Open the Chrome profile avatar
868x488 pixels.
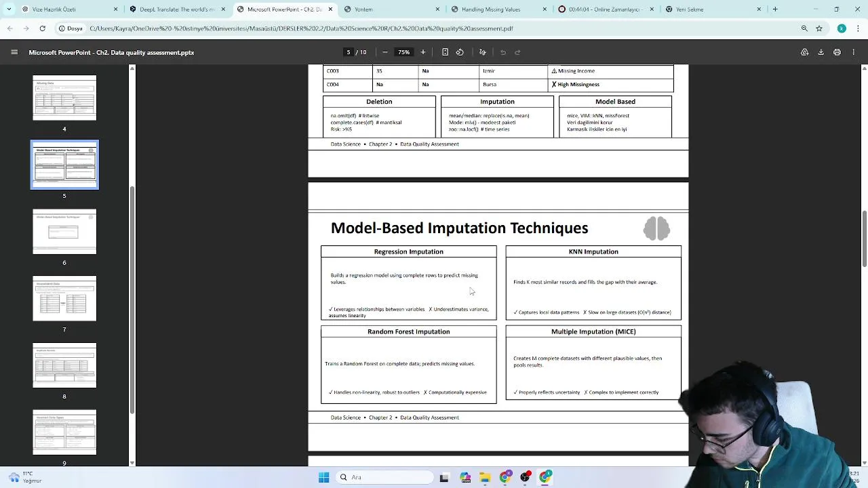[842, 28]
